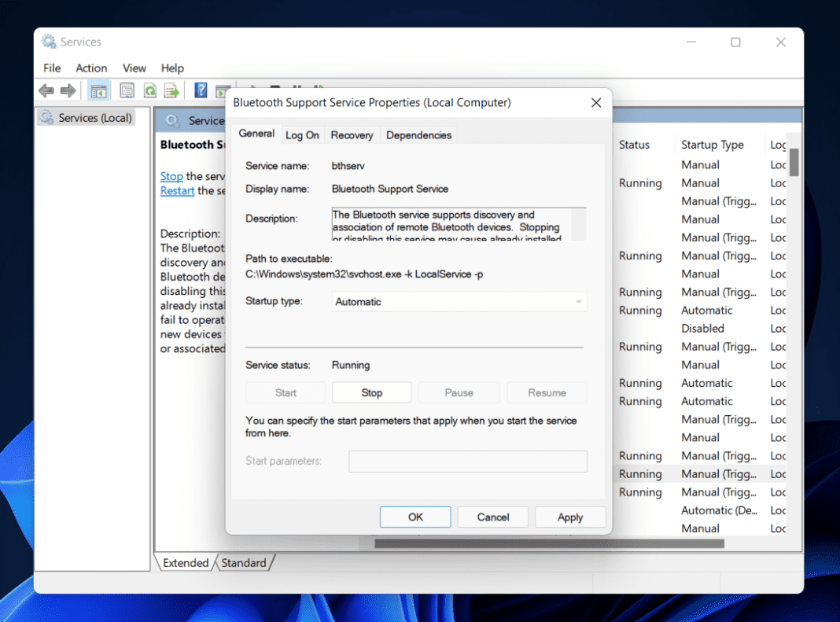The image size is (840, 622).
Task: Click into the Start parameters field
Action: click(x=468, y=462)
